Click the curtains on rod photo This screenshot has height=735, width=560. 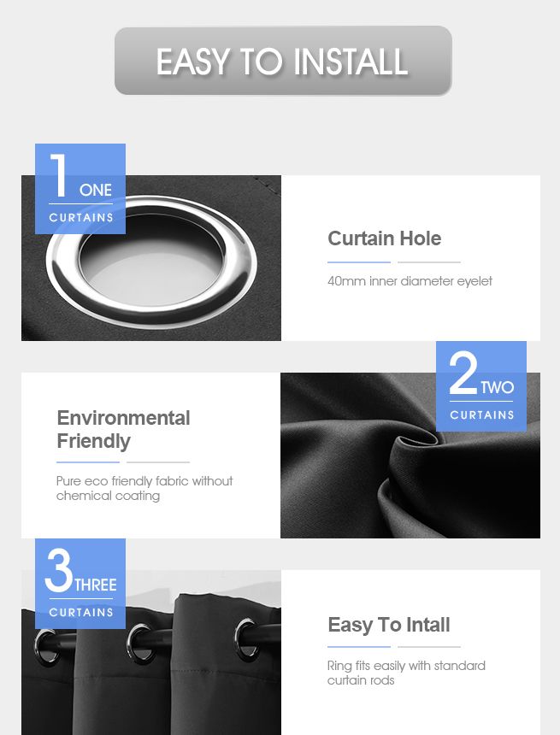[x=151, y=652]
